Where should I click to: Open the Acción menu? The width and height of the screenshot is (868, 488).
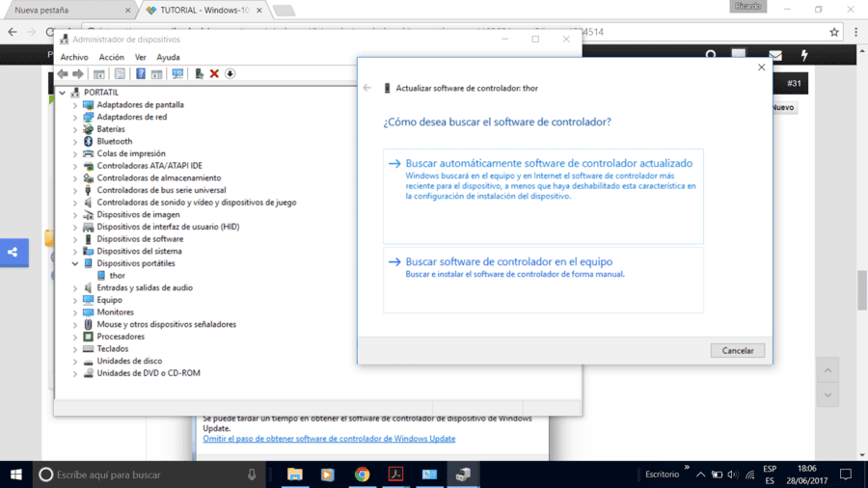tap(111, 57)
